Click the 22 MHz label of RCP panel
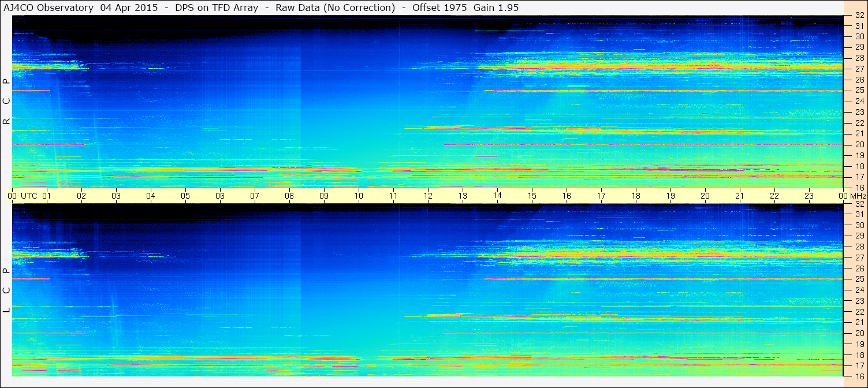868x388 pixels. coord(859,123)
